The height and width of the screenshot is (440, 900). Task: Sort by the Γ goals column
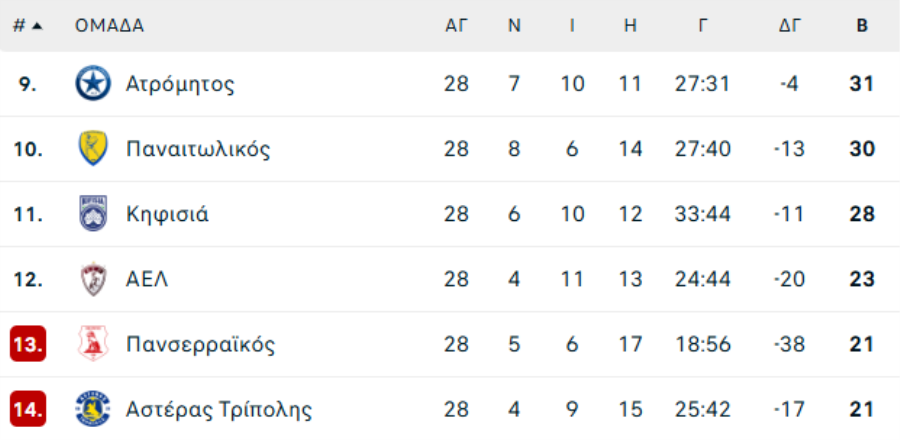703,26
